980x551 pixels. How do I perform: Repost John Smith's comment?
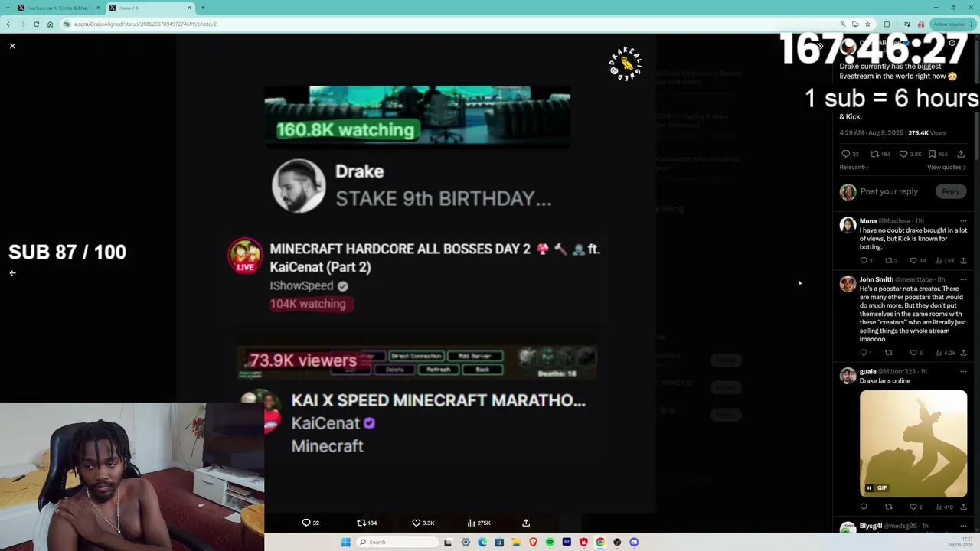(x=889, y=353)
